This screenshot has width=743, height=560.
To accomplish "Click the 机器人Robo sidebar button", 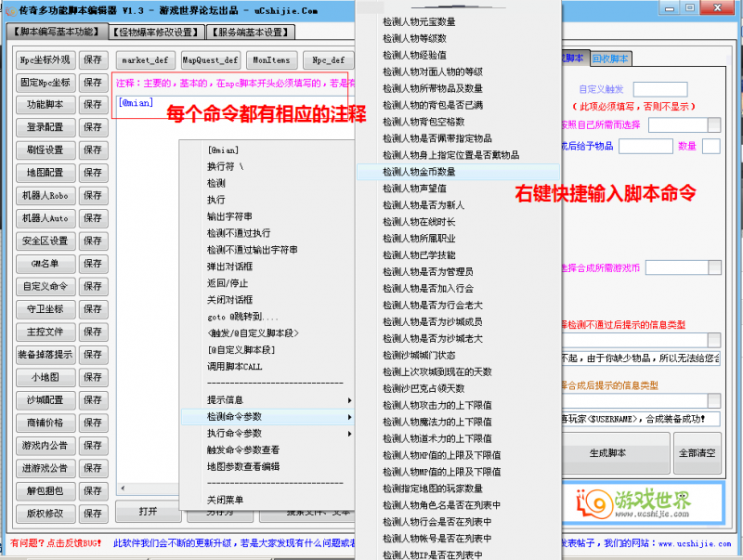I will point(45,195).
